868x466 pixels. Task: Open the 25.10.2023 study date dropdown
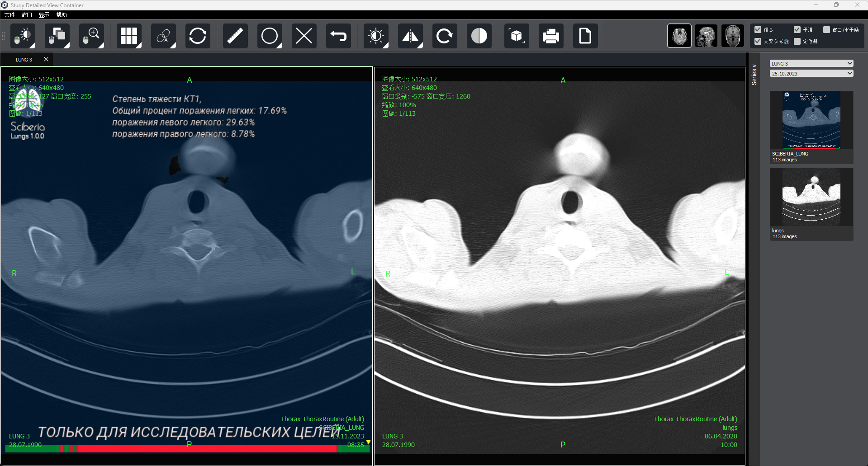(x=811, y=73)
